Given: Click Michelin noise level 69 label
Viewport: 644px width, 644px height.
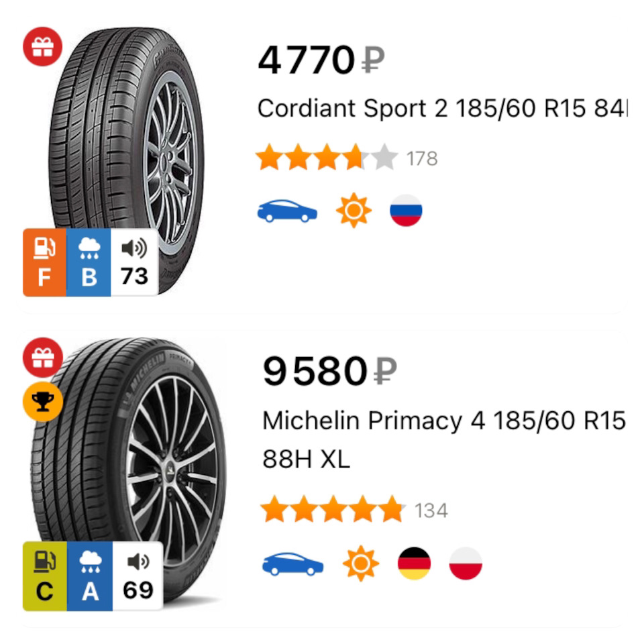Looking at the screenshot, I should pyautogui.click(x=138, y=576).
